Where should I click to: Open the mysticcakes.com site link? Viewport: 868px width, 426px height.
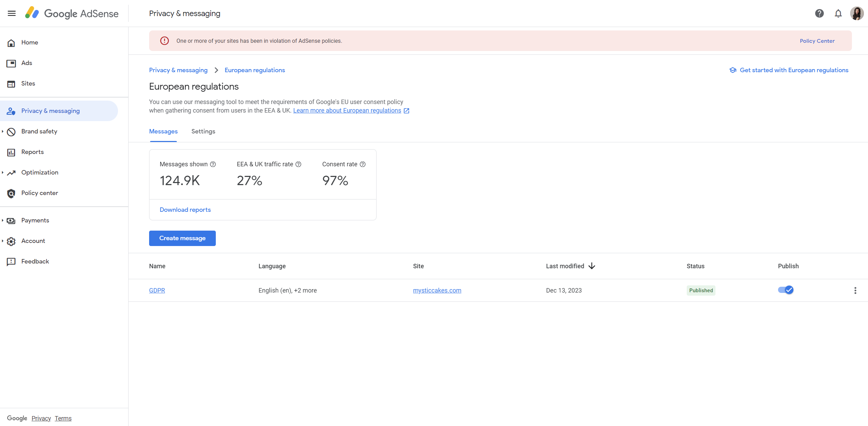coord(437,291)
